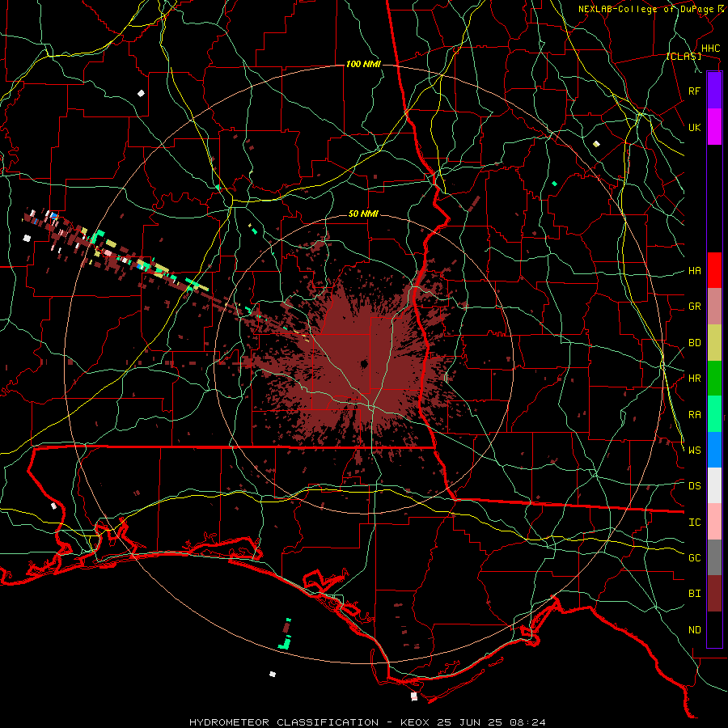Select the dusty pink GR legend color block
This screenshot has height=728, width=728.
(x=714, y=307)
